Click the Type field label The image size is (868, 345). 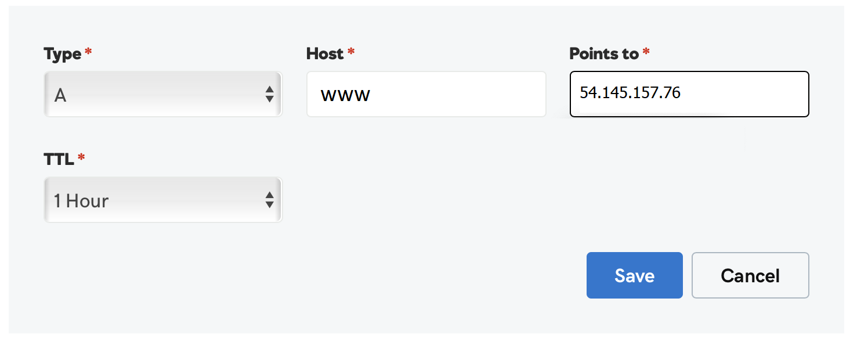tap(63, 54)
